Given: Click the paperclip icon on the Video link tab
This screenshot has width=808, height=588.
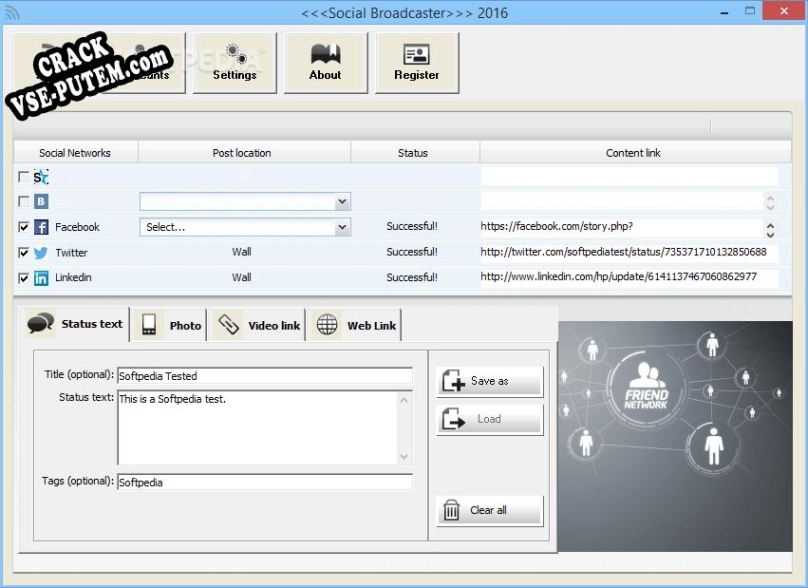Looking at the screenshot, I should [228, 325].
